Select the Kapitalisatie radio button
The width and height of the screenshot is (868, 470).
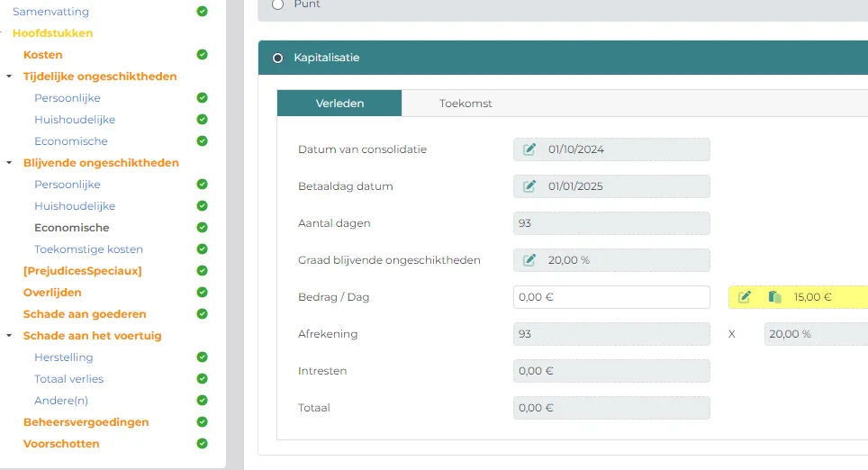[278, 58]
